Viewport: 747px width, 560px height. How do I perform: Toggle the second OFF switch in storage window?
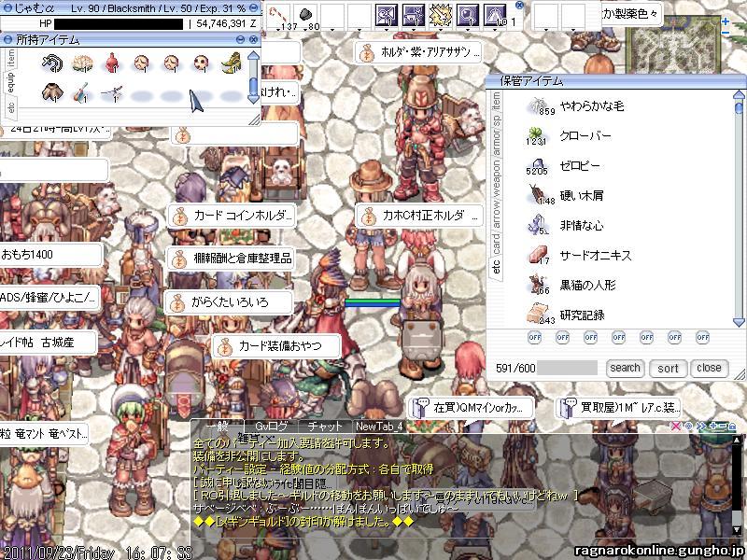click(563, 338)
